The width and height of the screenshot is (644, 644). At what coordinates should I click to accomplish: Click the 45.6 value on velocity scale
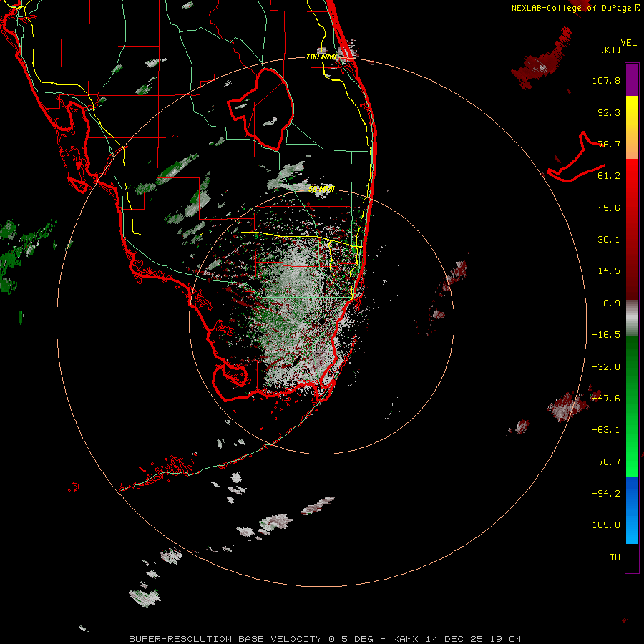coord(609,208)
